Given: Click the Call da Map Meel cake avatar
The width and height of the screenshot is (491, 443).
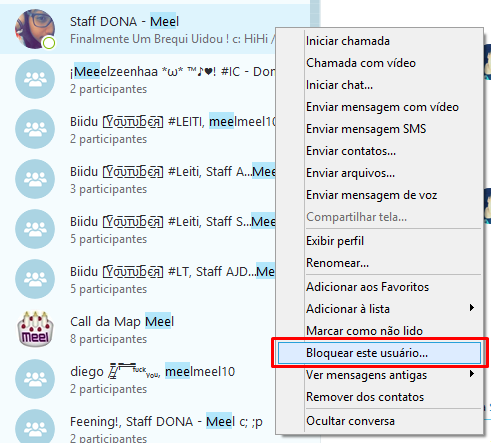Looking at the screenshot, I should 35,329.
